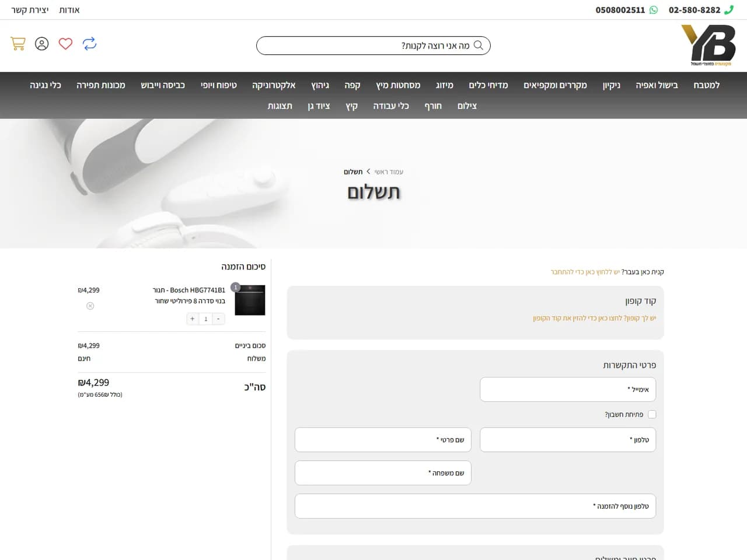Open the מיזוג menu category
This screenshot has height=560, width=747.
445,85
